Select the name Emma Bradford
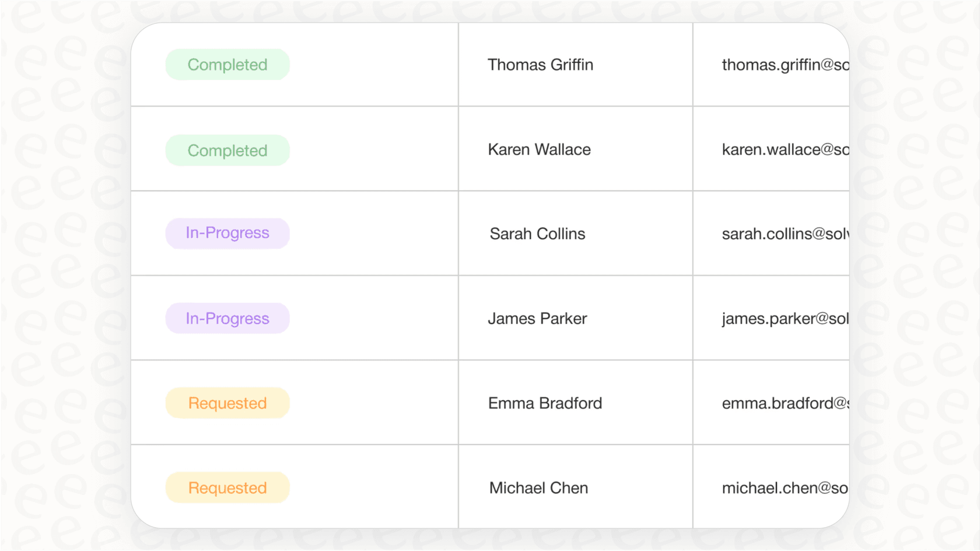 (x=545, y=402)
